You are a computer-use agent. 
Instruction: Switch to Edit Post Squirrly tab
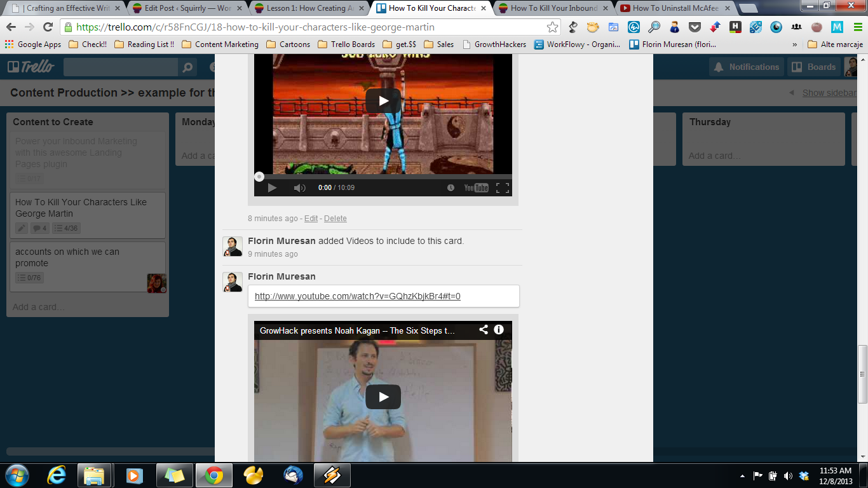(x=181, y=8)
